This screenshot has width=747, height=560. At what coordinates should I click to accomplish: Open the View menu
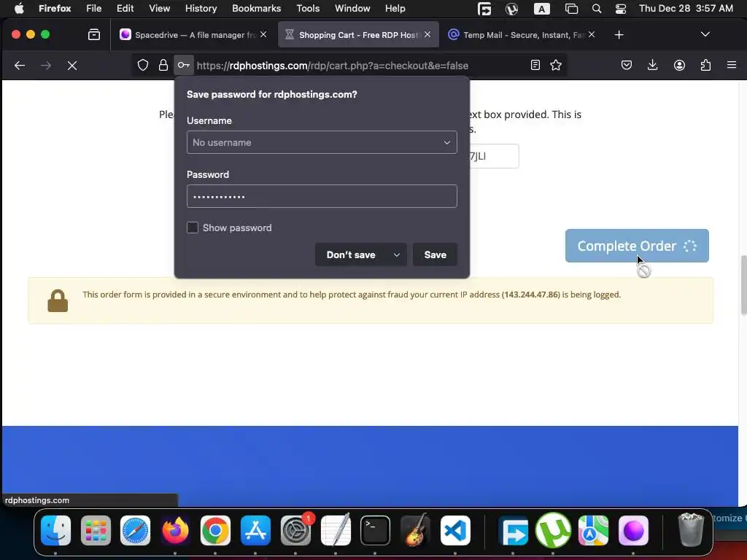[x=159, y=9]
